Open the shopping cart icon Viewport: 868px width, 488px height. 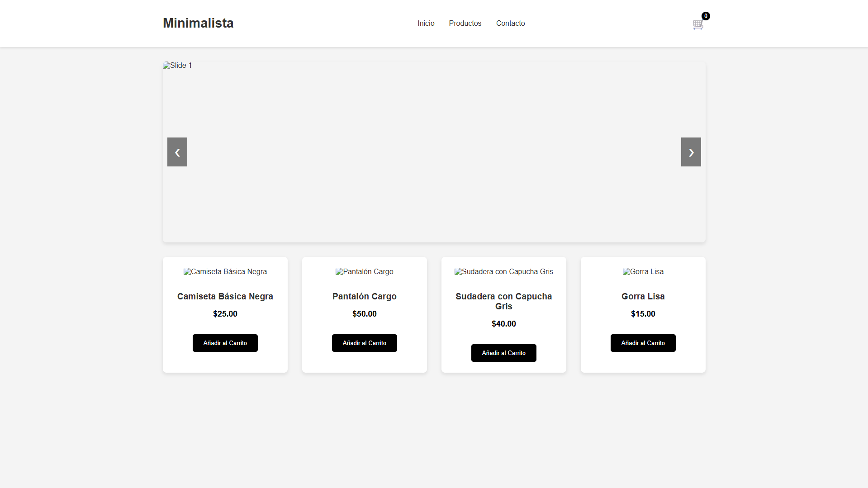tap(697, 25)
